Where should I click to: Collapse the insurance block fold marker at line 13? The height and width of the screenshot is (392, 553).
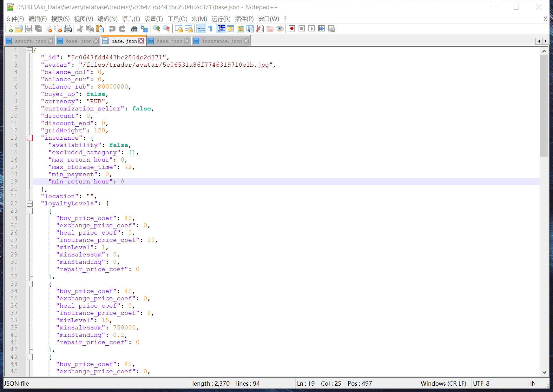[30, 138]
